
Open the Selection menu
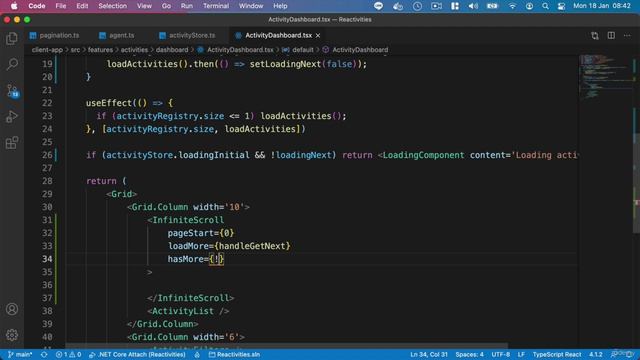(x=112, y=6)
